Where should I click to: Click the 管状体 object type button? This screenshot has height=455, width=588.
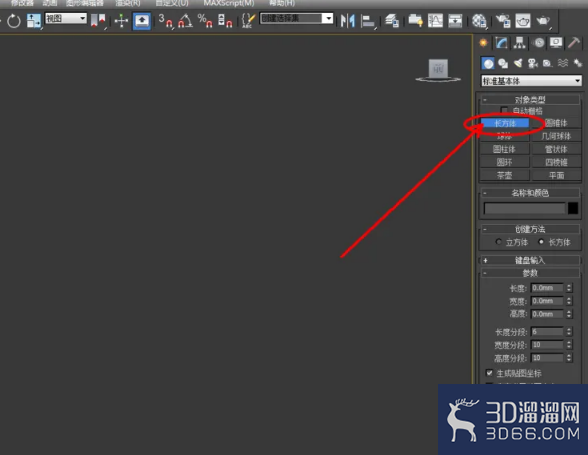point(556,149)
